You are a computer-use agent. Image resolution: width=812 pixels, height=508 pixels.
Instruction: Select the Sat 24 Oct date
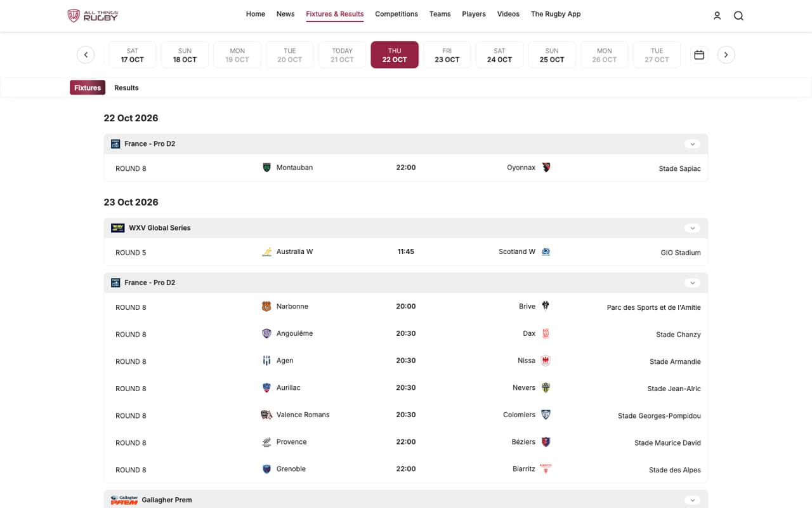pyautogui.click(x=499, y=55)
